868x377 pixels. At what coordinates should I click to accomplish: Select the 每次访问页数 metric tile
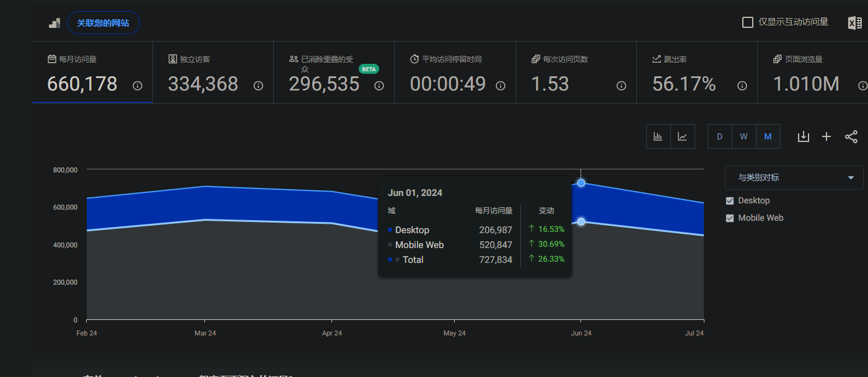[576, 73]
